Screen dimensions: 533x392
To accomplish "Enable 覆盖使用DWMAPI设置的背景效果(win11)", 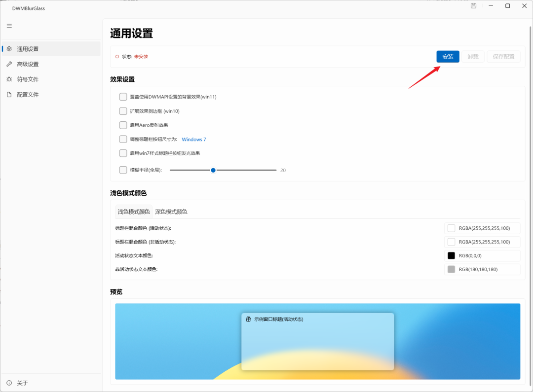I will coord(123,97).
